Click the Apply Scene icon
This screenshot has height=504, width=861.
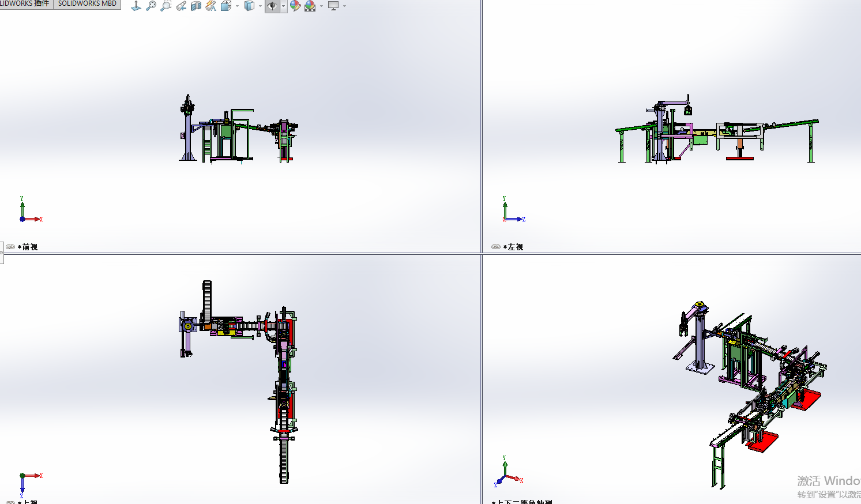[x=310, y=6]
